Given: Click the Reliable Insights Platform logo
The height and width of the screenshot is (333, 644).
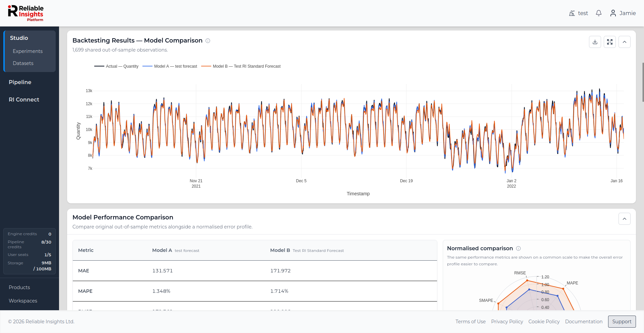Looking at the screenshot, I should point(26,13).
